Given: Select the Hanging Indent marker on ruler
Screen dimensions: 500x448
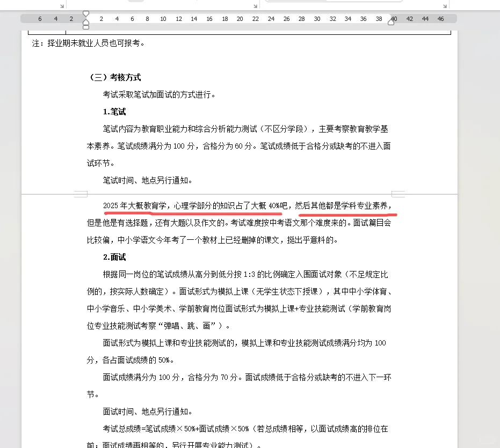Looking at the screenshot, I should [86, 22].
